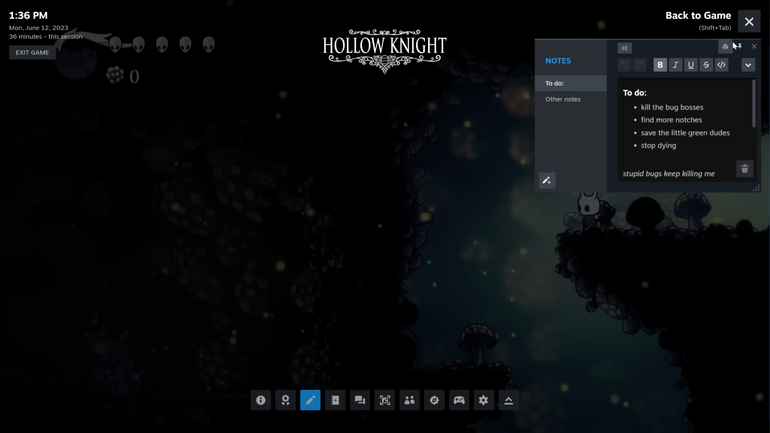
Task: Click the 'find more notches' bullet
Action: (x=671, y=120)
